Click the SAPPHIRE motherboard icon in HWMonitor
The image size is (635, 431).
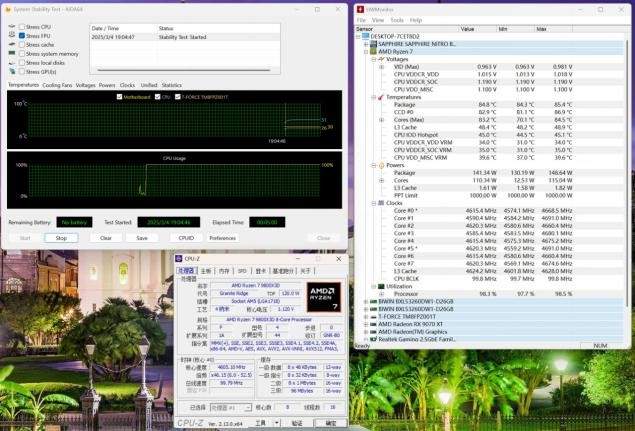(373, 44)
